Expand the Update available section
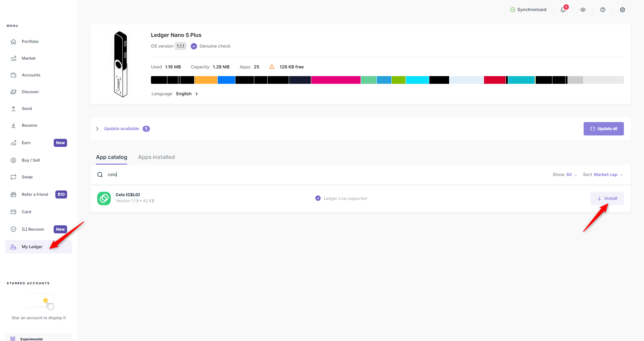Image resolution: width=644 pixels, height=341 pixels. tap(97, 129)
